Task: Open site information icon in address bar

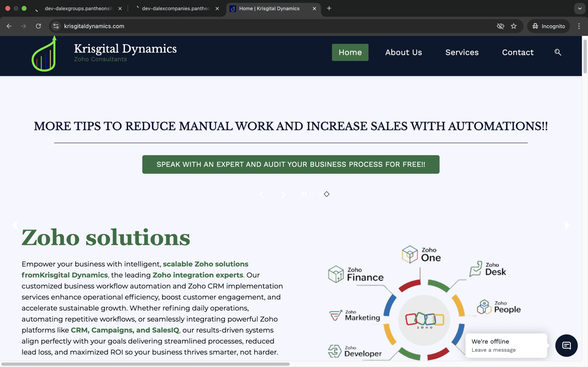Action: click(56, 26)
